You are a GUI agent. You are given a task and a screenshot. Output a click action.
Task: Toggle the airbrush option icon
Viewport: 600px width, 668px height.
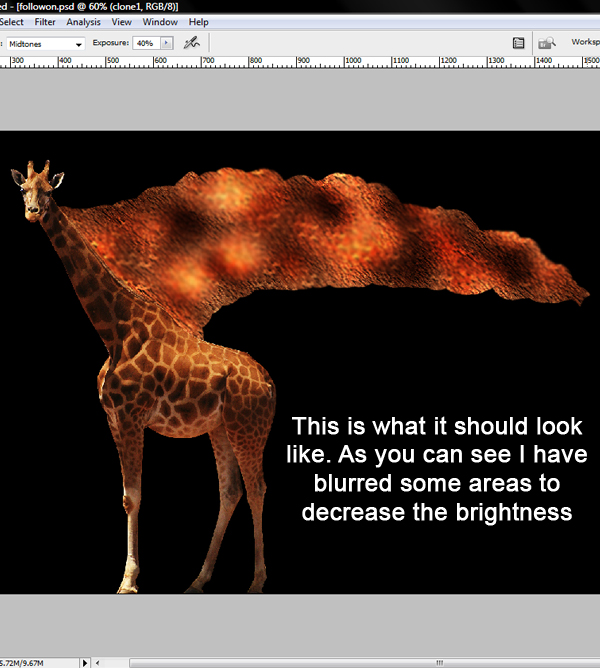[x=191, y=43]
